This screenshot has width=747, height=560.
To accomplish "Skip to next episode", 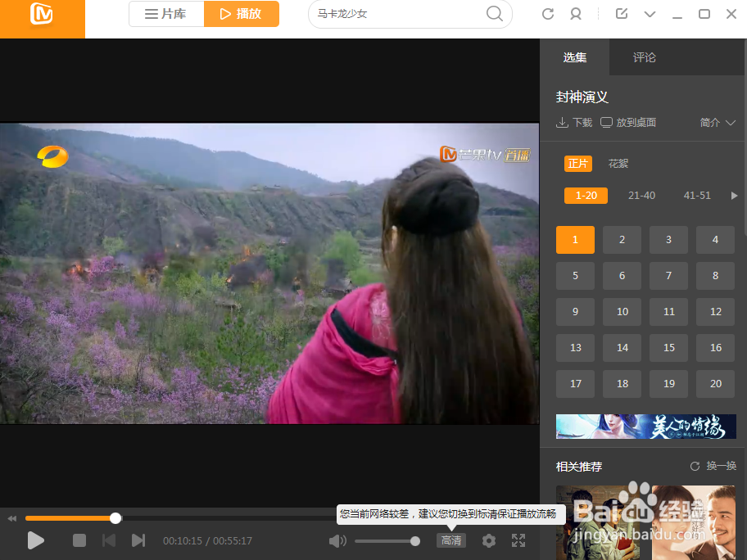I will [138, 540].
